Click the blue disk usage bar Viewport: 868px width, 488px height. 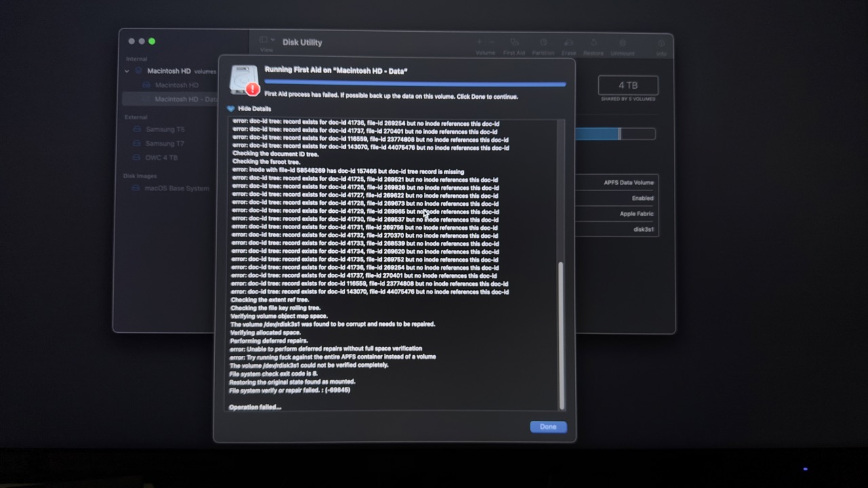click(x=597, y=134)
